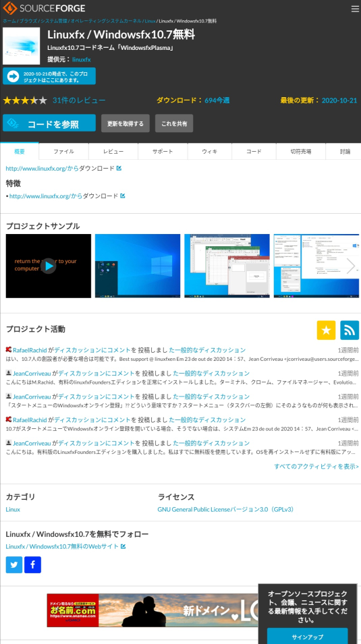Image resolution: width=361 pixels, height=644 pixels.
Task: Open システム管理 breadcrumb link
Action: click(54, 21)
